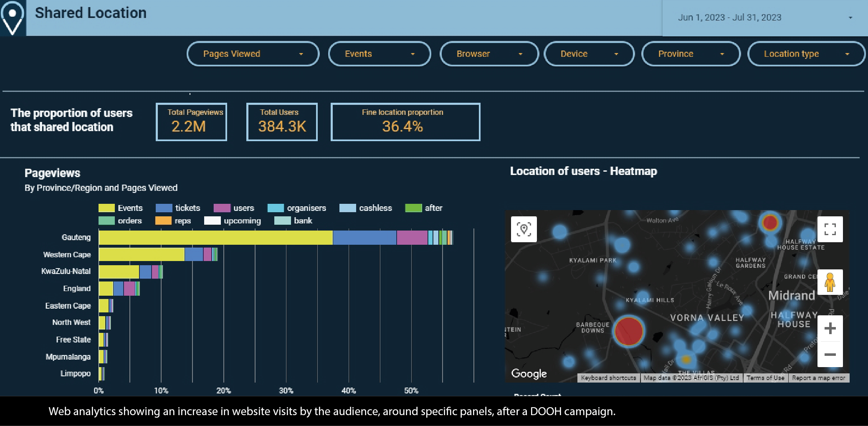Toggle the organisers series in the legend
Image resolution: width=868 pixels, height=426 pixels.
pyautogui.click(x=297, y=208)
